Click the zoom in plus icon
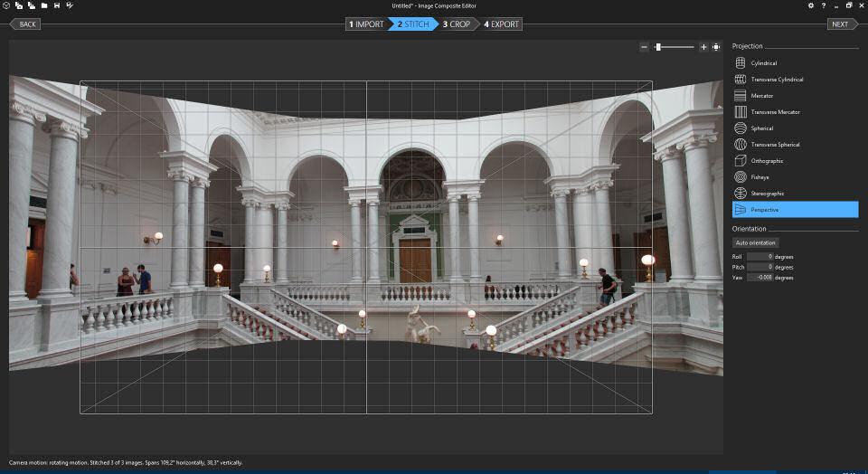 (703, 47)
